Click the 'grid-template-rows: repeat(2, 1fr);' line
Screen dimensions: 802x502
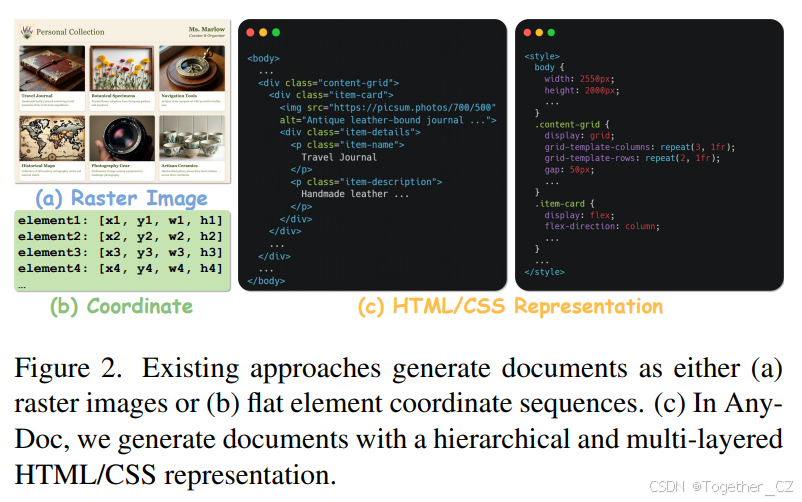(x=632, y=158)
